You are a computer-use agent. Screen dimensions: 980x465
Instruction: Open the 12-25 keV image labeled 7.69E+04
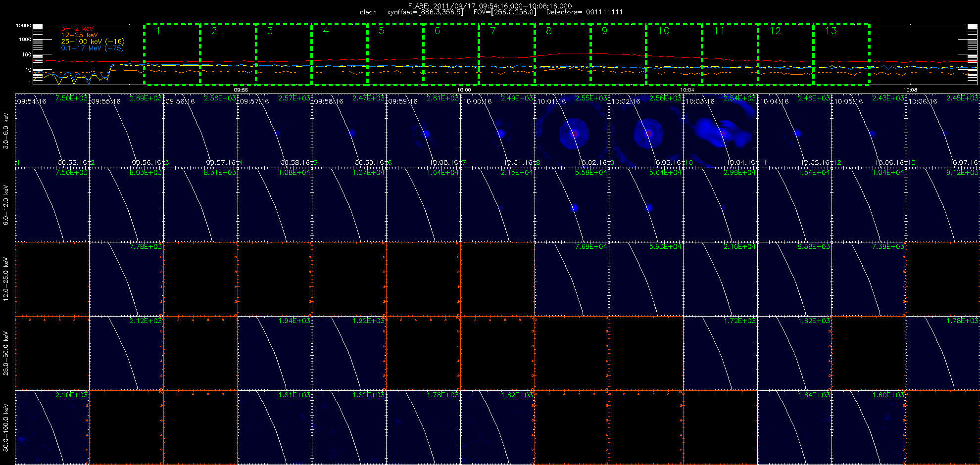[x=572, y=279]
